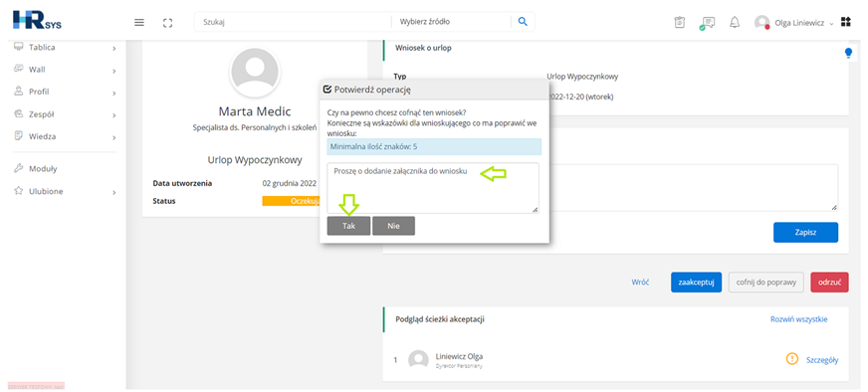The height and width of the screenshot is (392, 868).
Task: Expand the Zespół menu chevron
Action: [114, 115]
